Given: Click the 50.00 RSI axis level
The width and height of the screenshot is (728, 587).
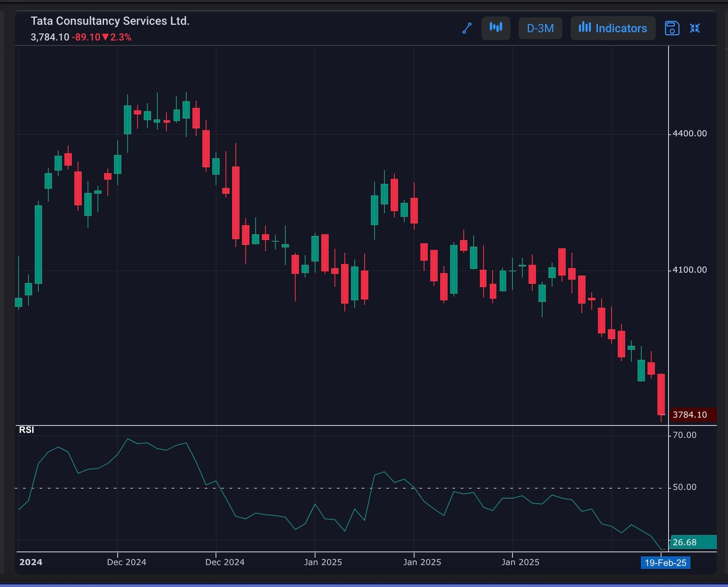Looking at the screenshot, I should 684,487.
